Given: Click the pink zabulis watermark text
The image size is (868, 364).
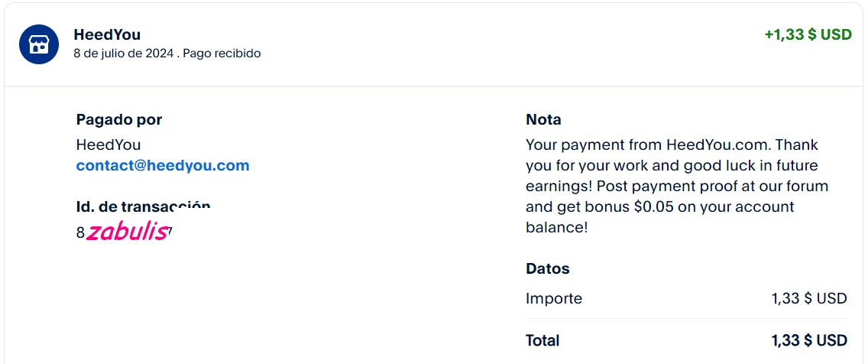Looking at the screenshot, I should point(127,231).
